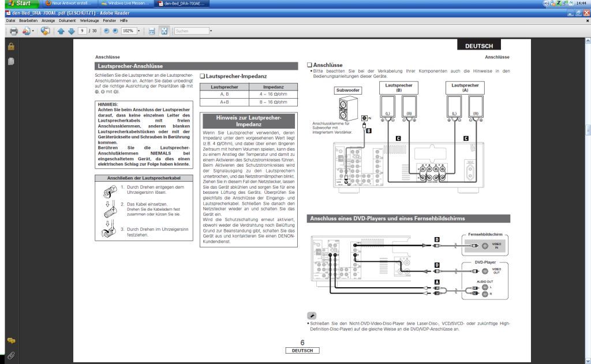
Task: Click the 'Lautsprecher (A)' diagram label
Action: pos(465,88)
